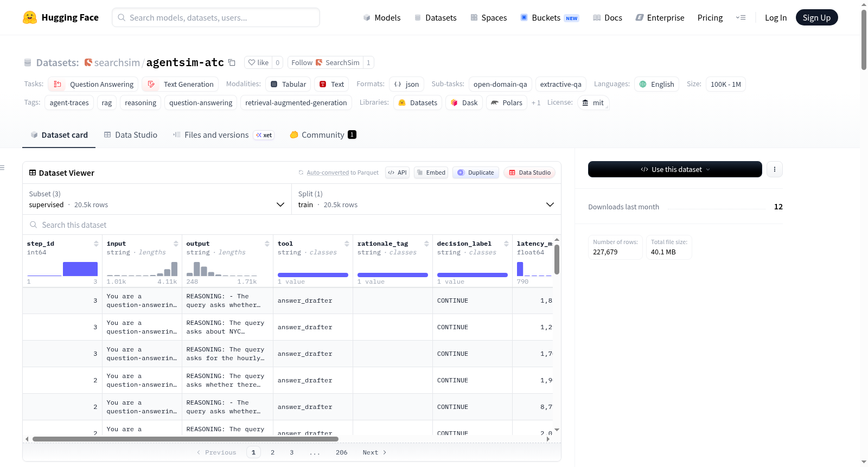This screenshot has height=467, width=868.
Task: Open the three-dot options next to Use this dataset
Action: click(x=775, y=169)
